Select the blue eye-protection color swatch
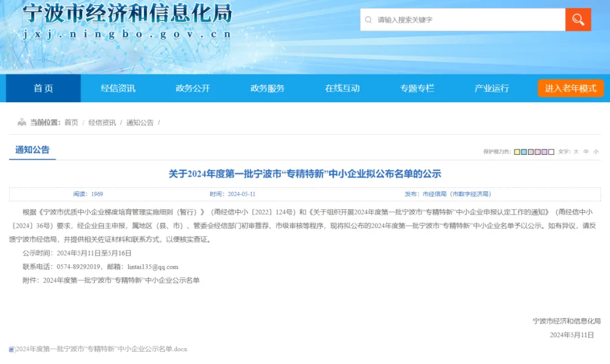Screen dimensions: 610x364 coord(524,152)
